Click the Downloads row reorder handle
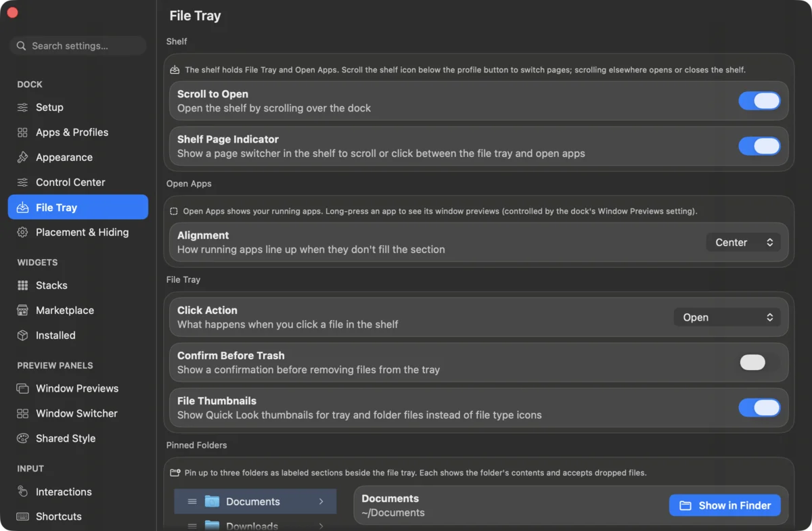This screenshot has width=812, height=531. [x=192, y=526]
